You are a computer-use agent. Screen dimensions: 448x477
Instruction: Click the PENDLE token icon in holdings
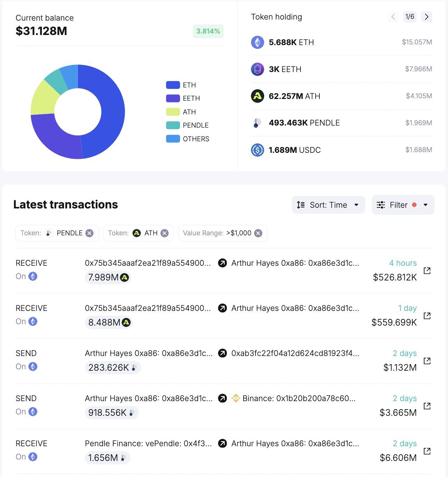tap(257, 123)
